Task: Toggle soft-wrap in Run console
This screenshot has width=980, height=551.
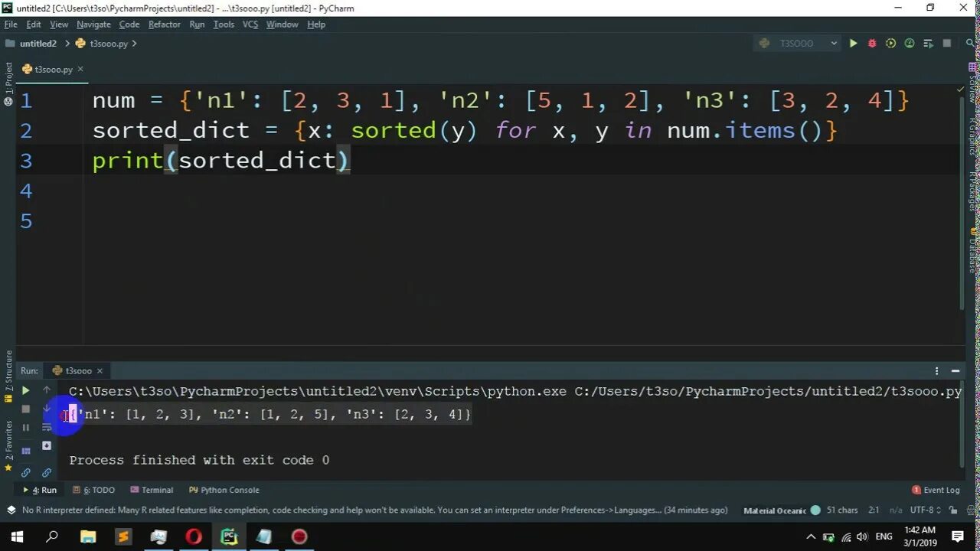Action: click(x=47, y=427)
